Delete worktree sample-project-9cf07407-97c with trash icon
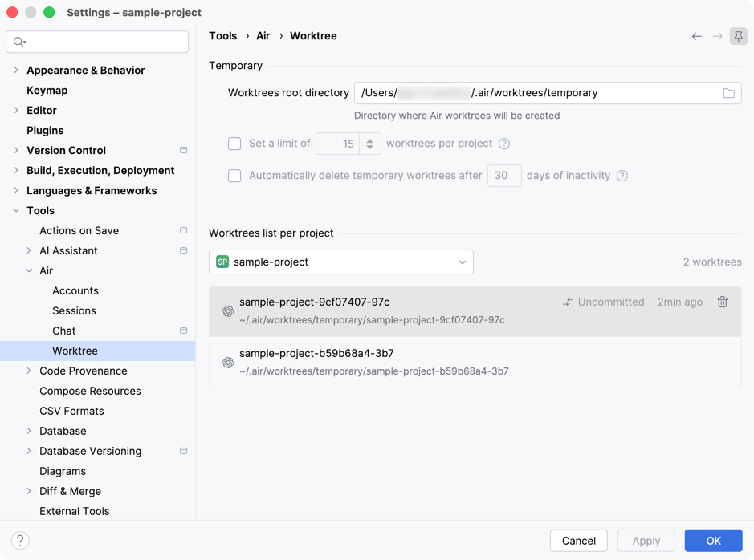 (722, 302)
